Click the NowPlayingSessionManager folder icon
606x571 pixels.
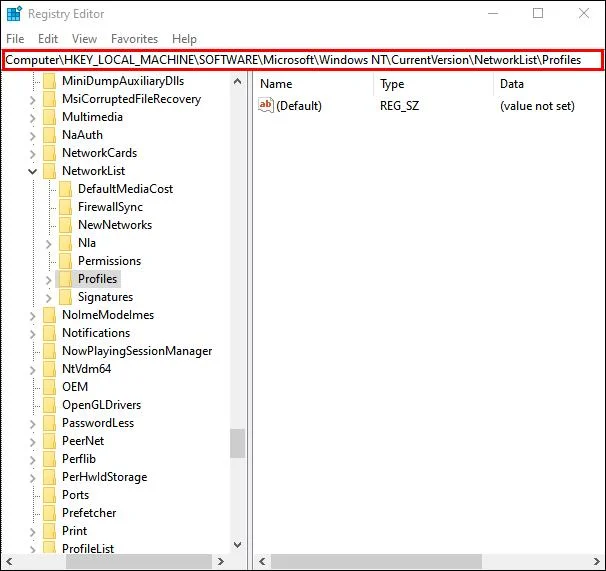point(49,351)
